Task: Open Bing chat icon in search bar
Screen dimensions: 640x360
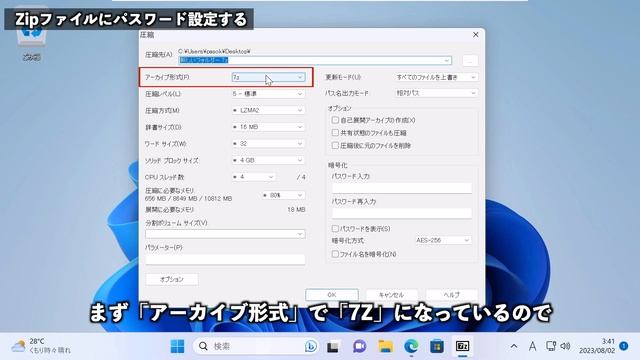Action: 311,346
